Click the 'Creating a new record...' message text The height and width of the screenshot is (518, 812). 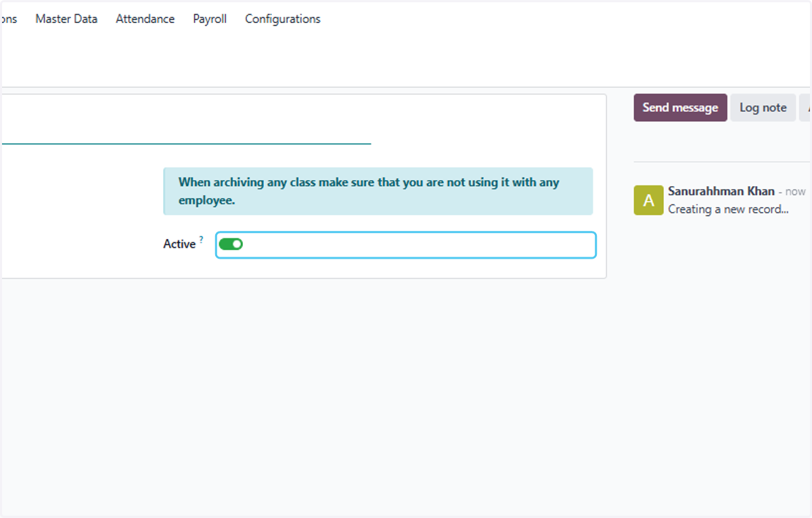tap(728, 209)
